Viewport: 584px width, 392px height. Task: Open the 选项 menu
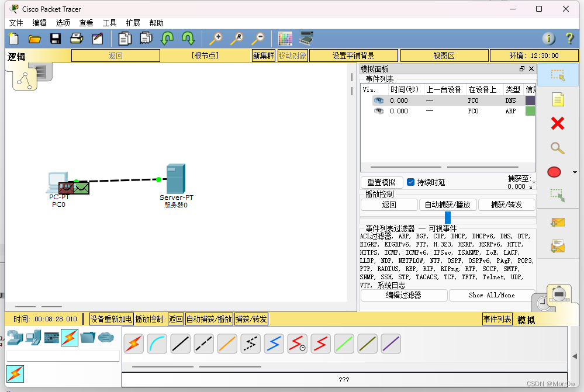click(63, 23)
